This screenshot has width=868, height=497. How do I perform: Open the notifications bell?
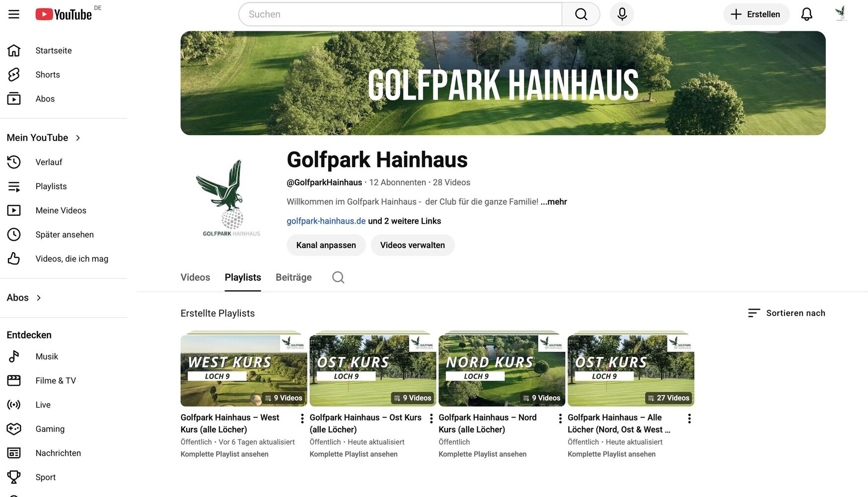(x=806, y=14)
